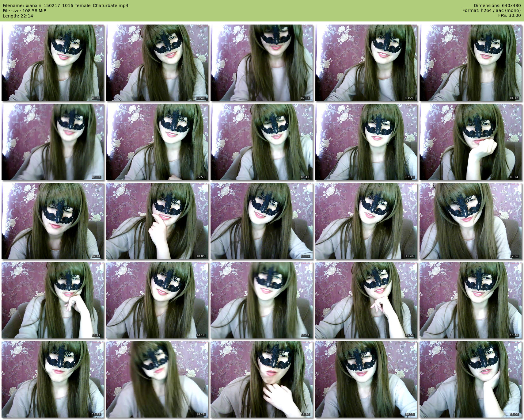
Task: Pick the thumbnail stamped 12:36
Action: pos(471,221)
